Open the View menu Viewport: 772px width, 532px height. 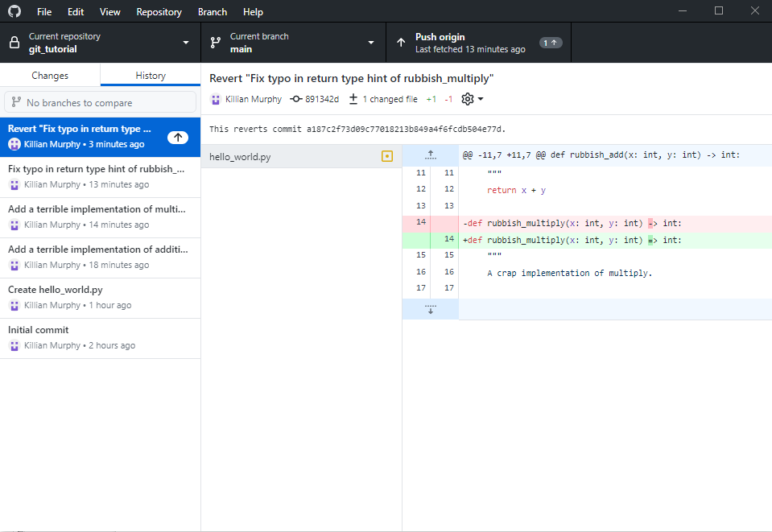coord(109,12)
